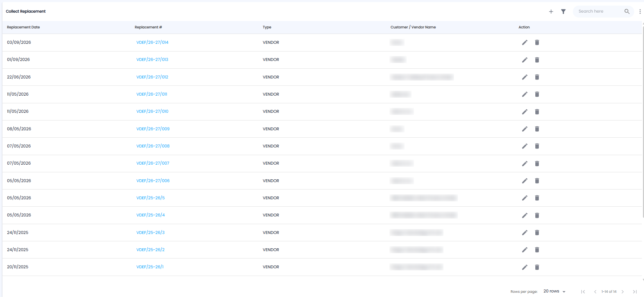644x297 pixels.
Task: Sort by Replacement Date column header
Action: [23, 27]
